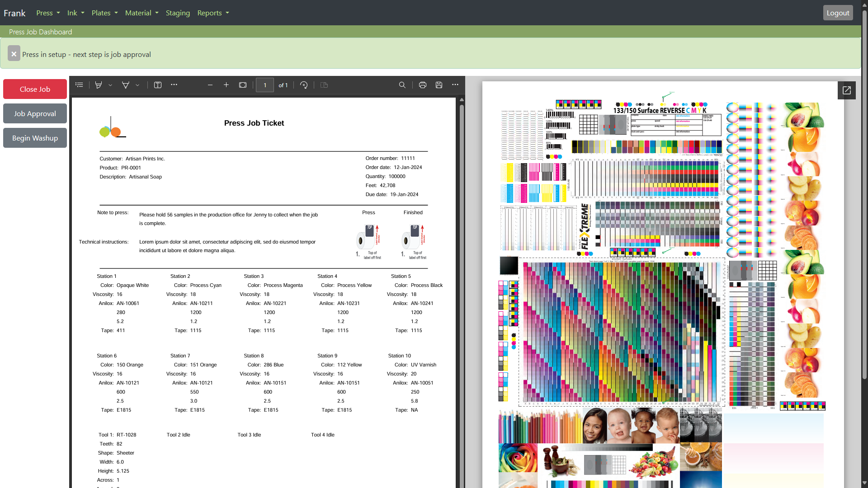Image resolution: width=868 pixels, height=488 pixels.
Task: Open the PDF table of contents panel
Action: tap(79, 85)
